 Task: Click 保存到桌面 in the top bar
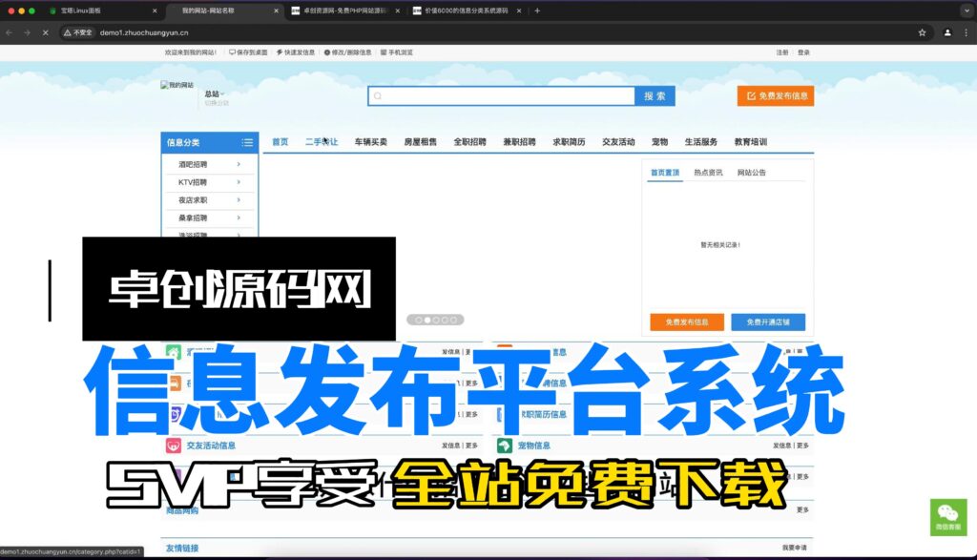(x=248, y=52)
